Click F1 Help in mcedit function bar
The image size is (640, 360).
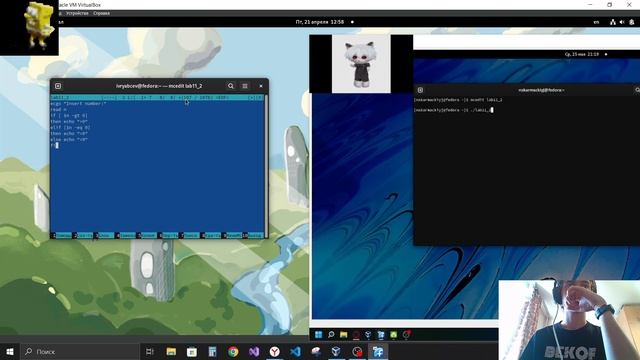61,236
